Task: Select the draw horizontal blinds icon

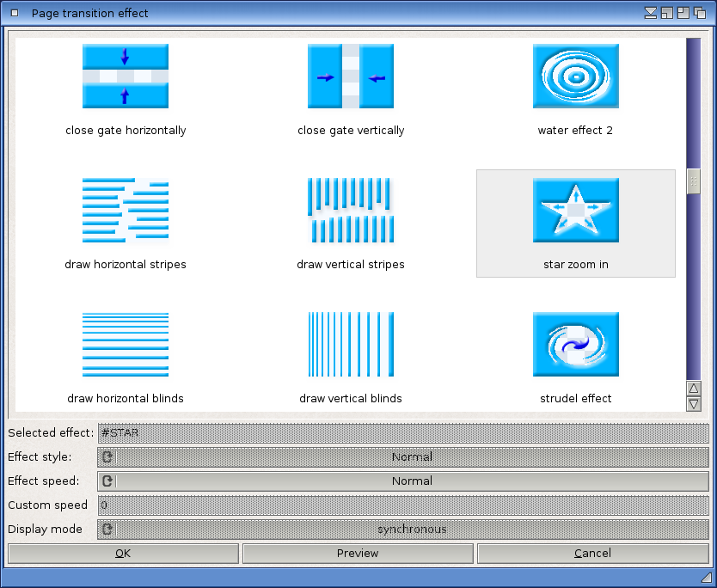Action: click(126, 344)
